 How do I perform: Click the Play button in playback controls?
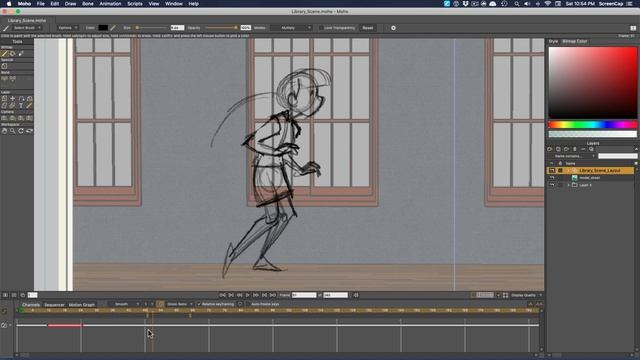(247, 295)
